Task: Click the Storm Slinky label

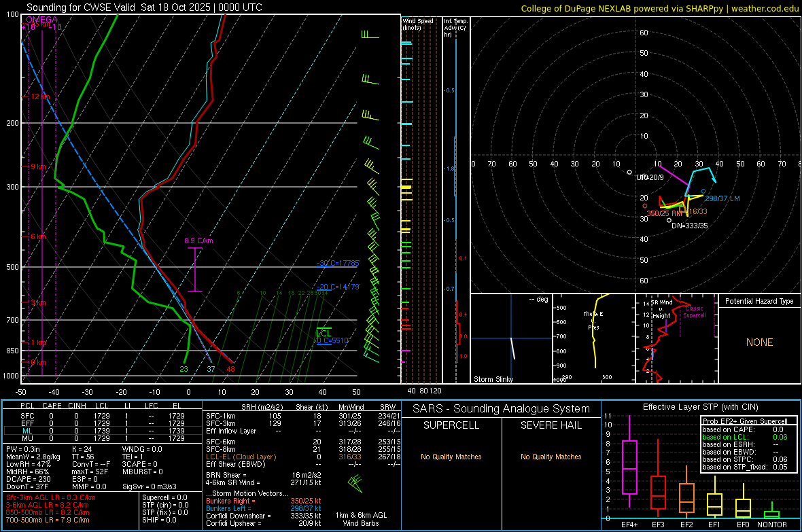Action: coord(493,379)
